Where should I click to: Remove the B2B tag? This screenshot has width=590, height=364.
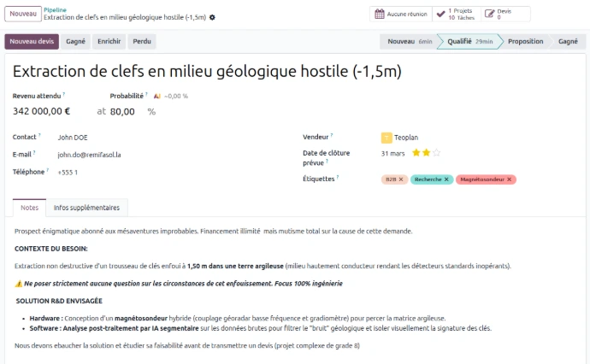tap(401, 179)
